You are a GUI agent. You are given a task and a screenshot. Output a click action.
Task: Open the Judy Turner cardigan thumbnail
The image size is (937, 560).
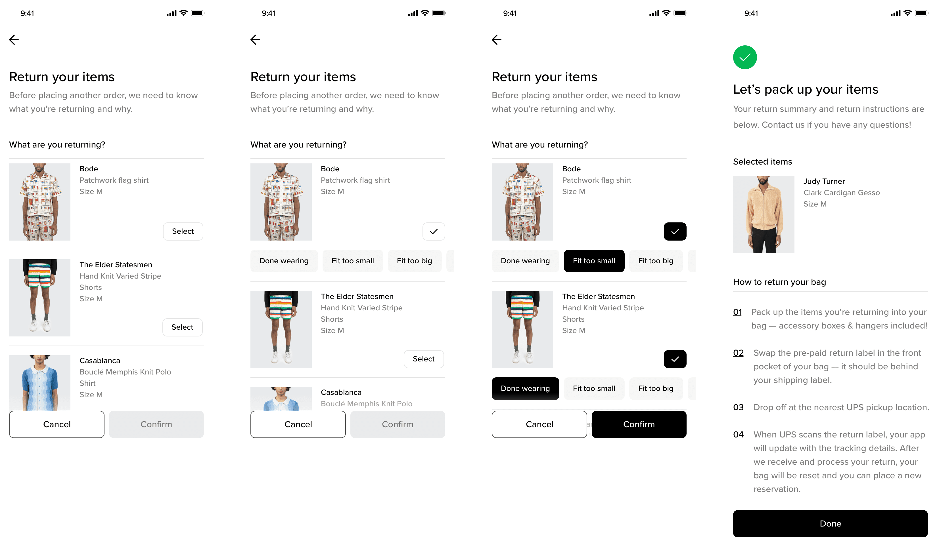tap(764, 214)
